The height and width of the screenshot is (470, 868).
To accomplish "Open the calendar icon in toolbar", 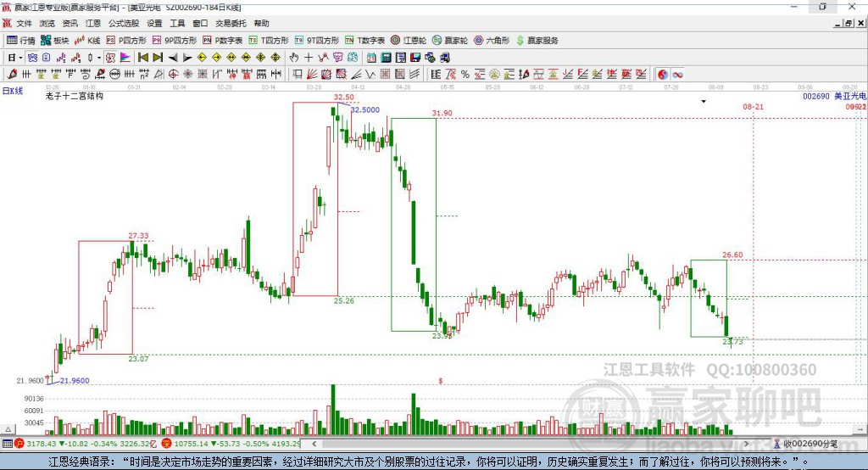I will point(371,58).
